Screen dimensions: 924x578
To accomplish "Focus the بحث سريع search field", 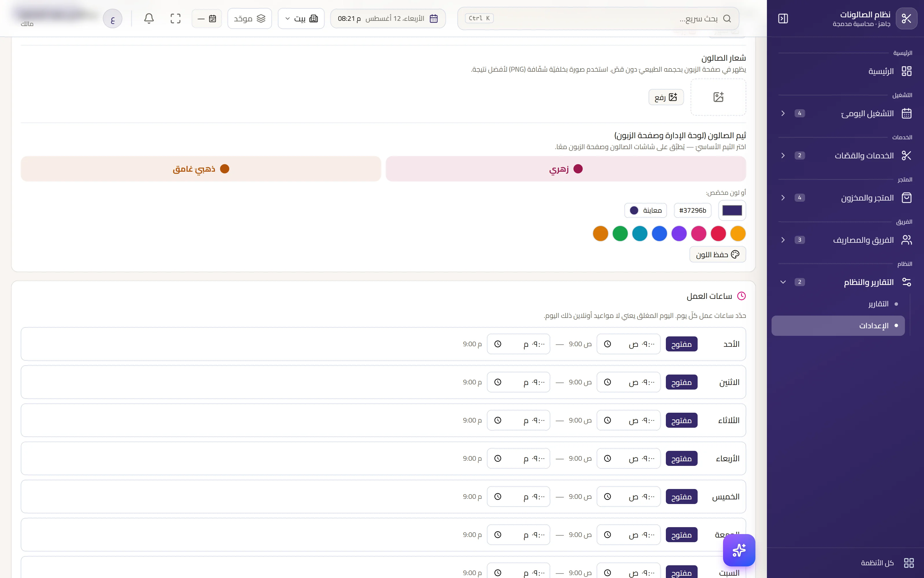I will pyautogui.click(x=598, y=18).
